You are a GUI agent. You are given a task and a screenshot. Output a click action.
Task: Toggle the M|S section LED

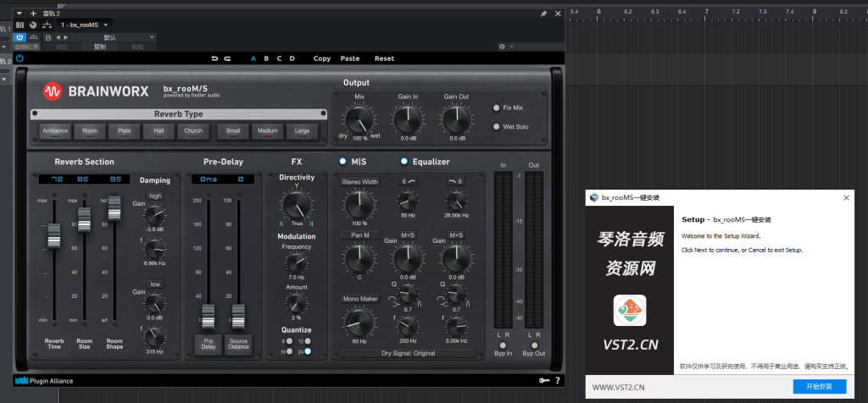tap(342, 162)
